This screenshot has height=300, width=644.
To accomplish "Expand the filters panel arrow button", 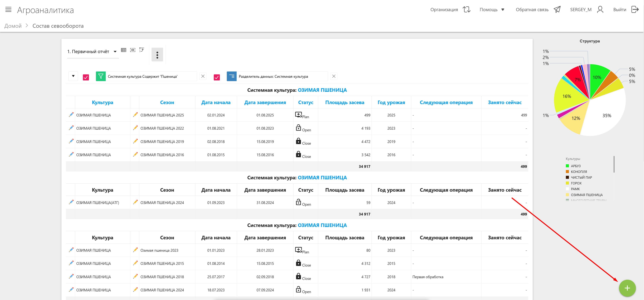I will 73,76.
